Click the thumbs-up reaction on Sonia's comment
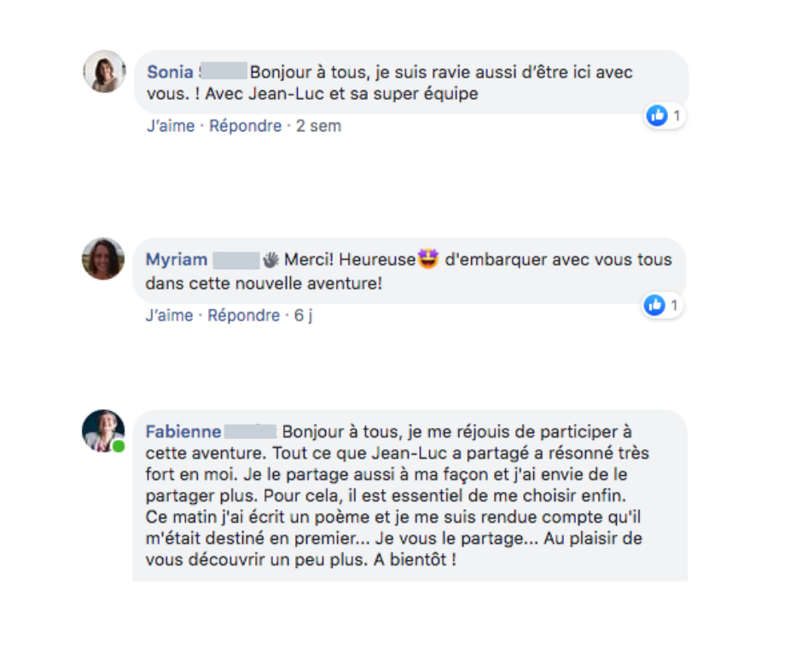This screenshot has width=802, height=672. point(657,116)
